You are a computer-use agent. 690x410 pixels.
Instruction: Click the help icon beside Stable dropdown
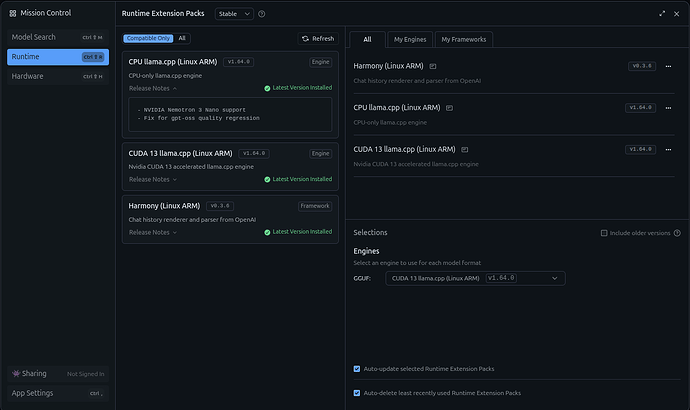262,14
